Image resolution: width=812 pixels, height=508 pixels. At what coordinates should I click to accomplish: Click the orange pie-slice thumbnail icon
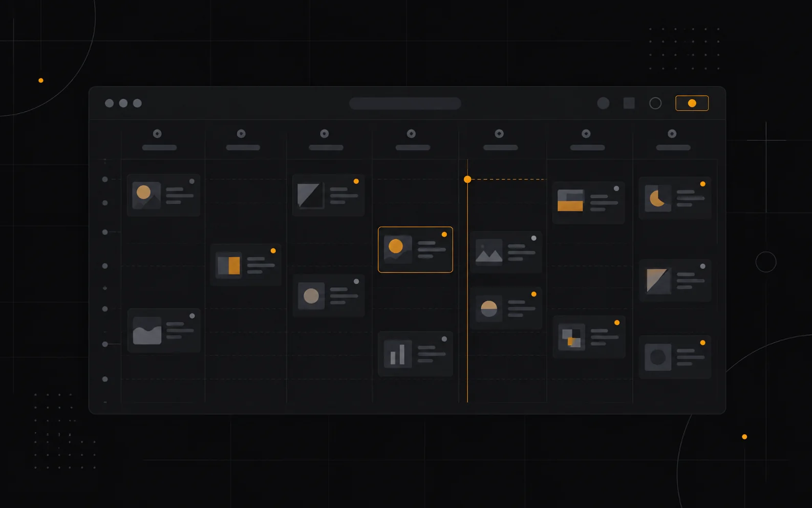(x=658, y=198)
